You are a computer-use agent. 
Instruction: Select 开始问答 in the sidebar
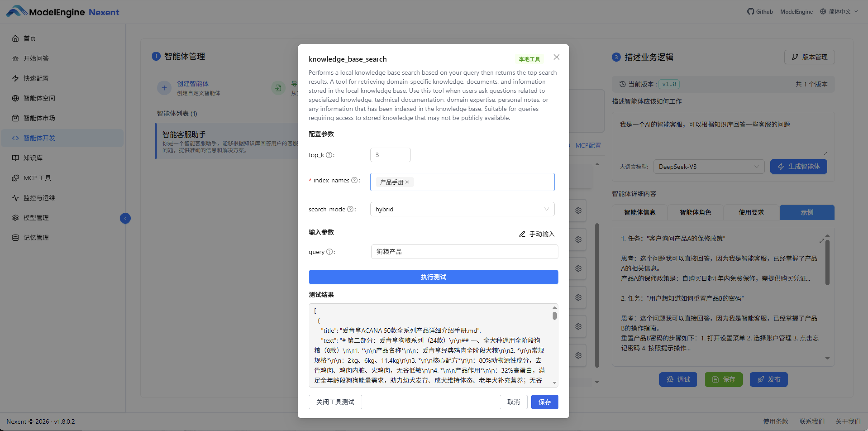[35, 58]
